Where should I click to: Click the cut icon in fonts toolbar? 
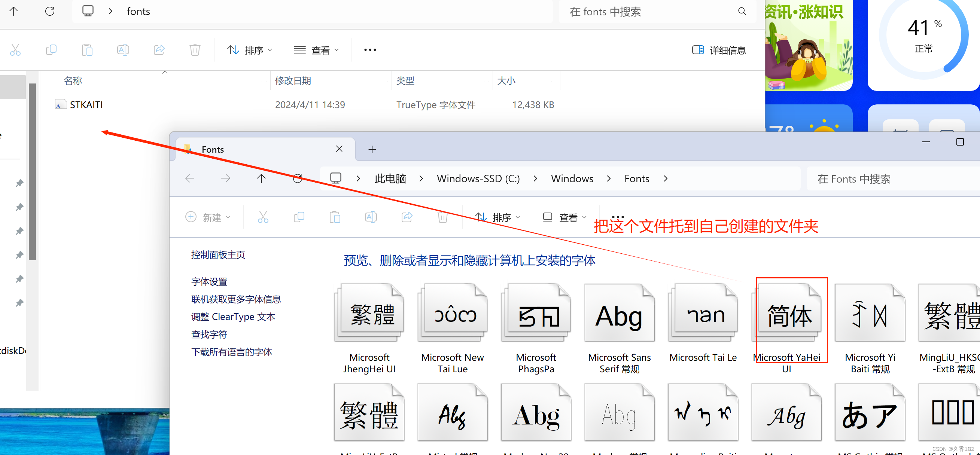coord(15,50)
